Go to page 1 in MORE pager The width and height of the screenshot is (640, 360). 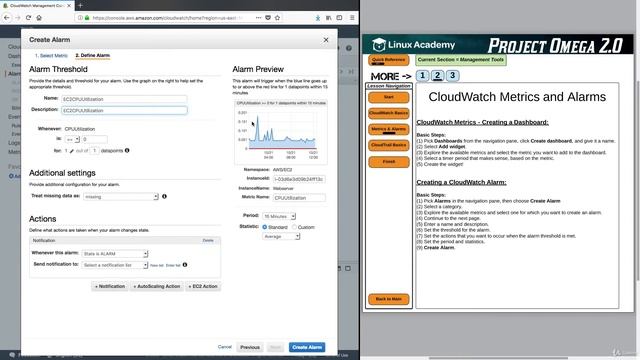tap(422, 76)
